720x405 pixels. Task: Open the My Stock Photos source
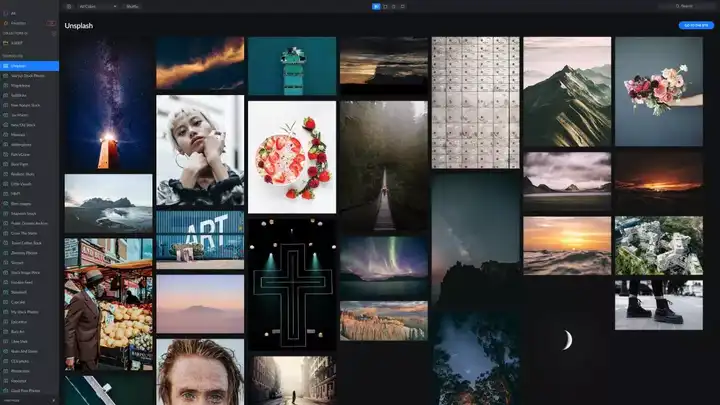(x=29, y=312)
